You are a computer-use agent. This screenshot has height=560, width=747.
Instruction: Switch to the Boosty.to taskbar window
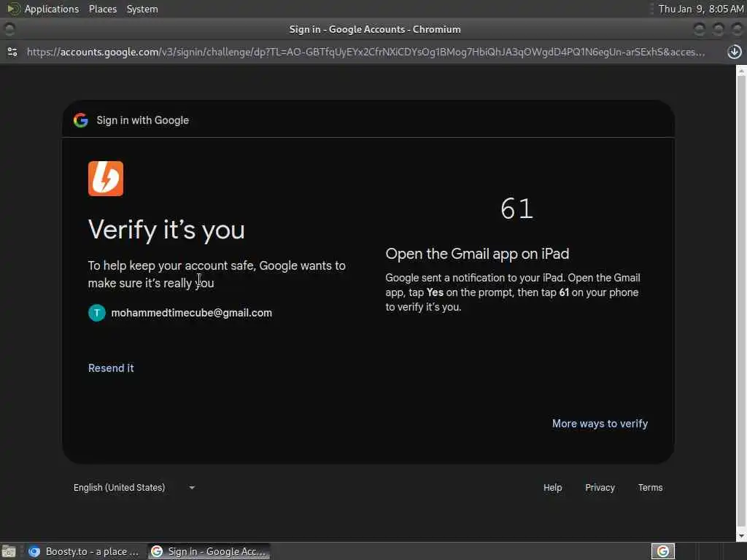[x=85, y=551]
